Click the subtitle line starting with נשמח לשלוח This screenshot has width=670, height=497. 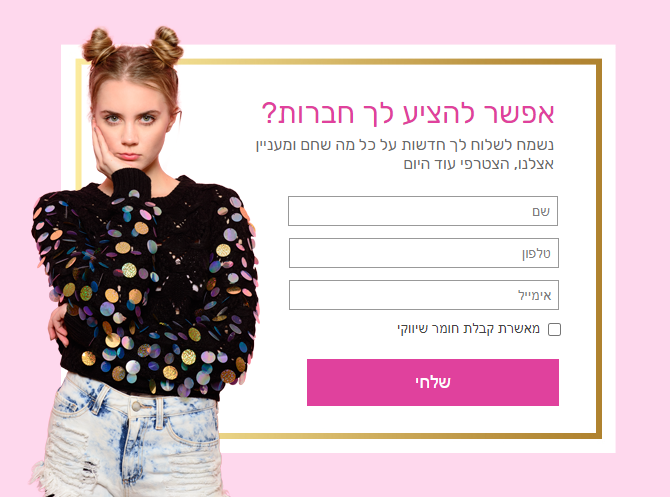click(404, 145)
